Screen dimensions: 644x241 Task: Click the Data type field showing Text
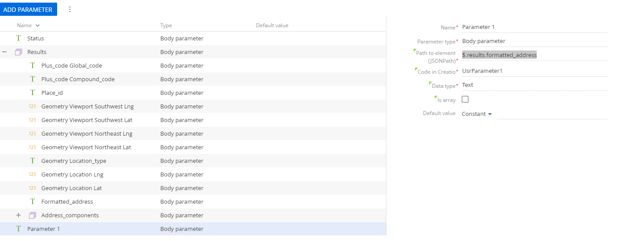pyautogui.click(x=535, y=85)
